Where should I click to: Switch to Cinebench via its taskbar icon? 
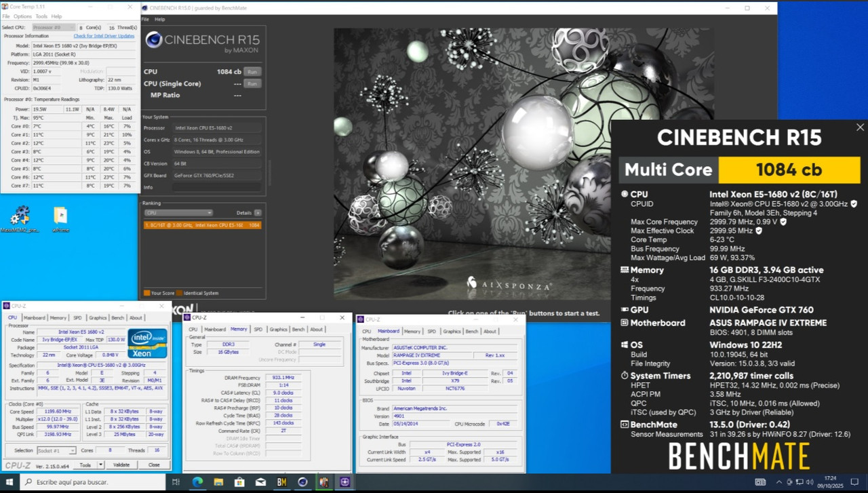(x=302, y=482)
